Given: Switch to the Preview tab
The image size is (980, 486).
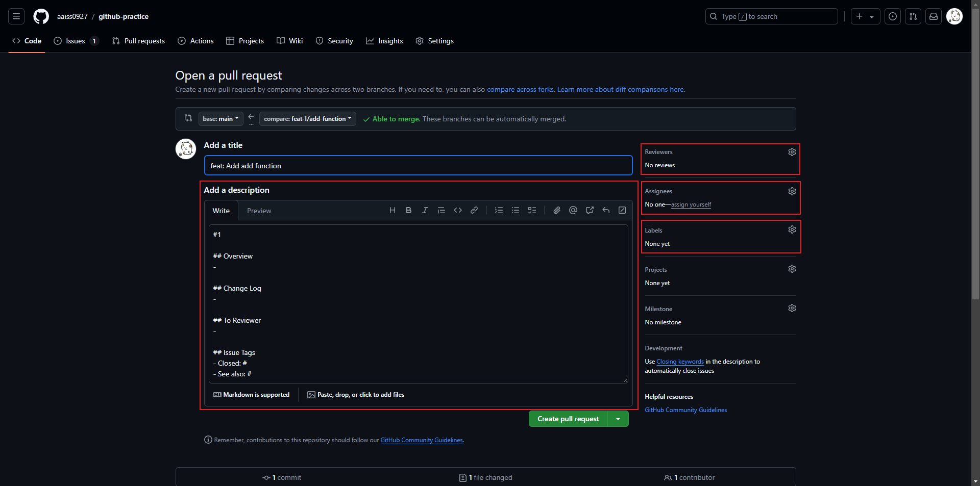Looking at the screenshot, I should [x=259, y=211].
